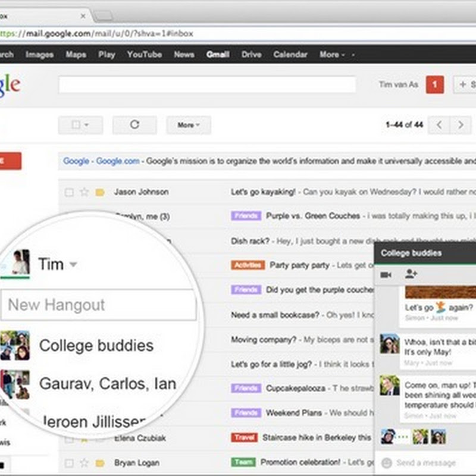The width and height of the screenshot is (476, 476).
Task: Open the 'Let's go kayaking!' email
Action: coord(263,192)
